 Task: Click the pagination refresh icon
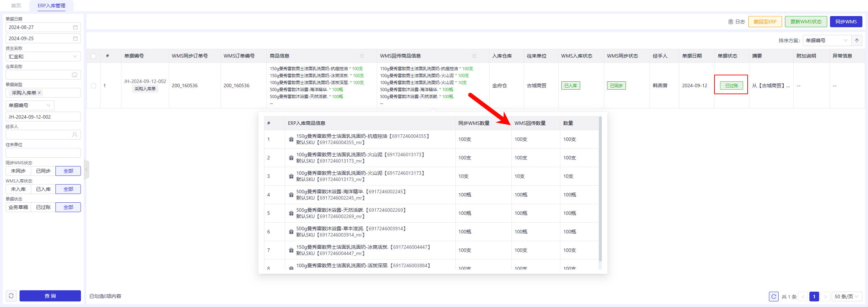[774, 297]
